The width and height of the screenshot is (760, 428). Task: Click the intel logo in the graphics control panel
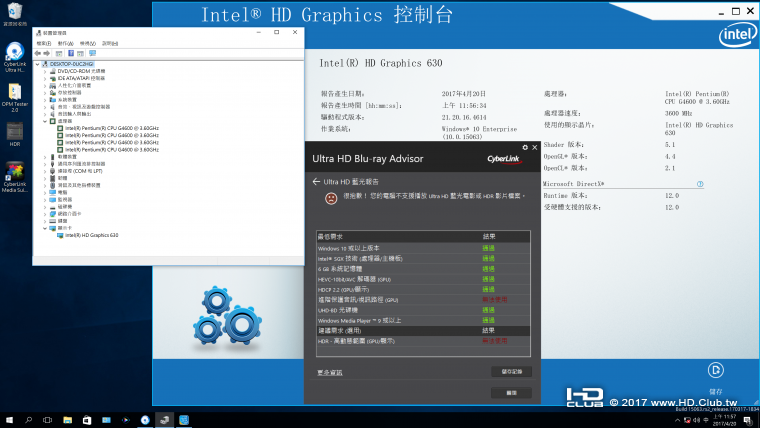pyautogui.click(x=737, y=35)
